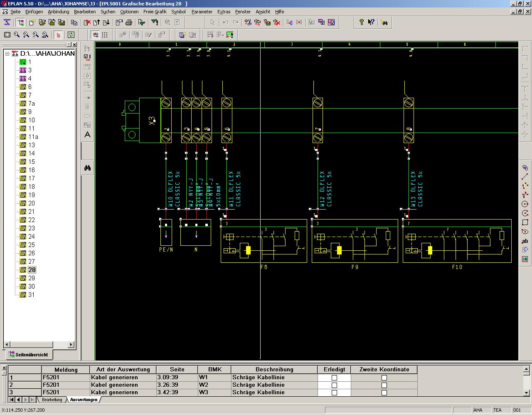Select page 7a in the page tree
The image size is (532, 415).
click(31, 104)
